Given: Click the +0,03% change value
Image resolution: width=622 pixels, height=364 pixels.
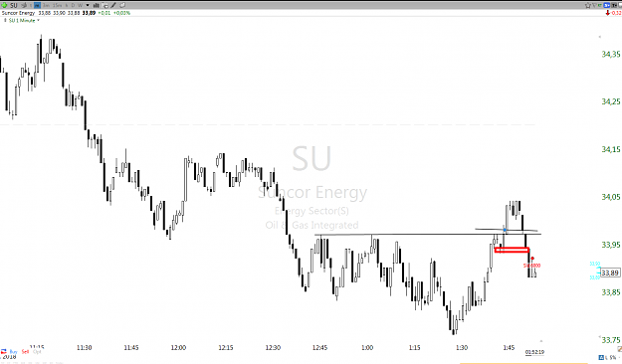Looking at the screenshot, I should 121,13.
